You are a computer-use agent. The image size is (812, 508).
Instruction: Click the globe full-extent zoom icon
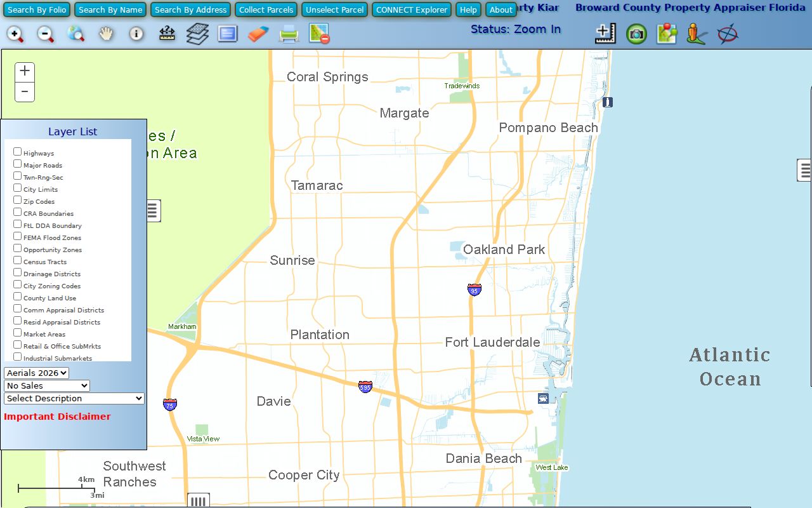pyautogui.click(x=76, y=34)
